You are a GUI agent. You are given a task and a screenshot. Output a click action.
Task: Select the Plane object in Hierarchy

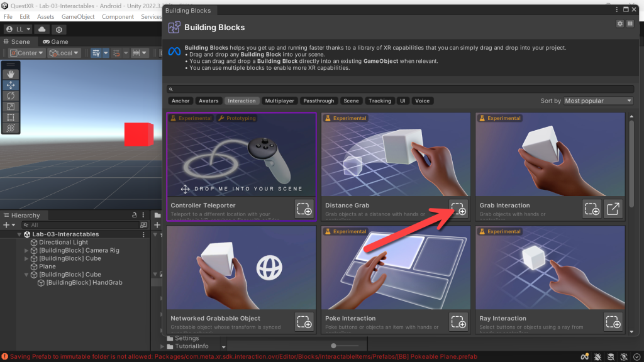pos(47,266)
